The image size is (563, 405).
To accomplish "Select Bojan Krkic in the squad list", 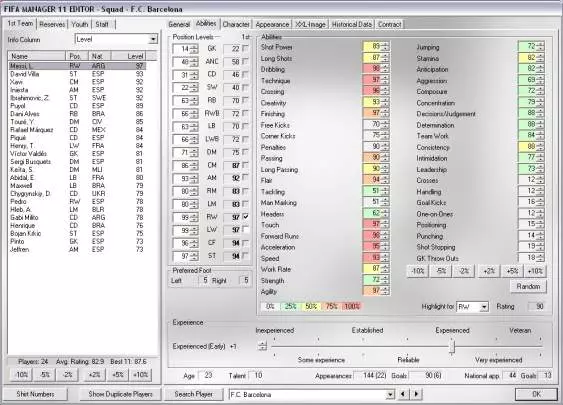I will click(x=77, y=233).
